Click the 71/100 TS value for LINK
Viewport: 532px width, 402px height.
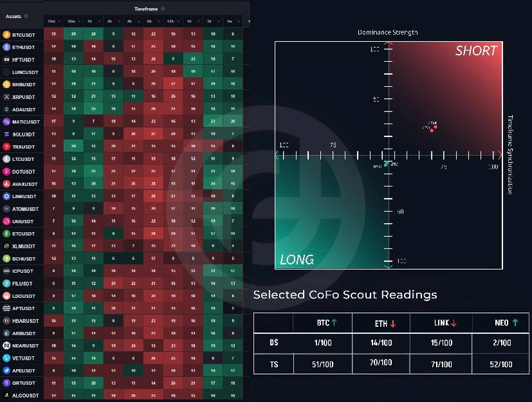click(441, 364)
